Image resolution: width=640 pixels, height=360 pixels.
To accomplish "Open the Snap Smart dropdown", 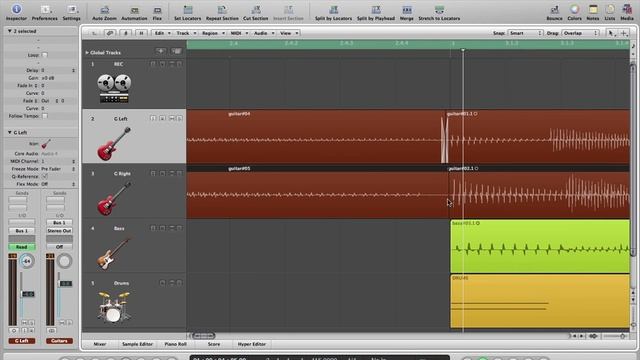I will click(x=525, y=33).
